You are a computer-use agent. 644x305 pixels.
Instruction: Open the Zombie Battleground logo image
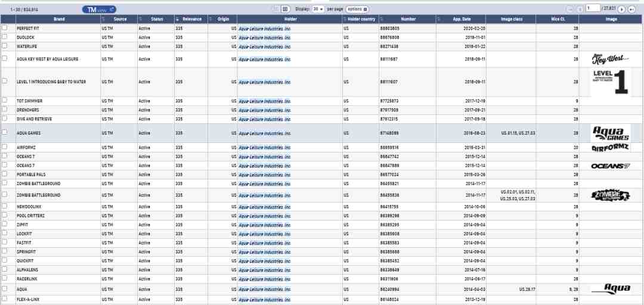[611, 195]
